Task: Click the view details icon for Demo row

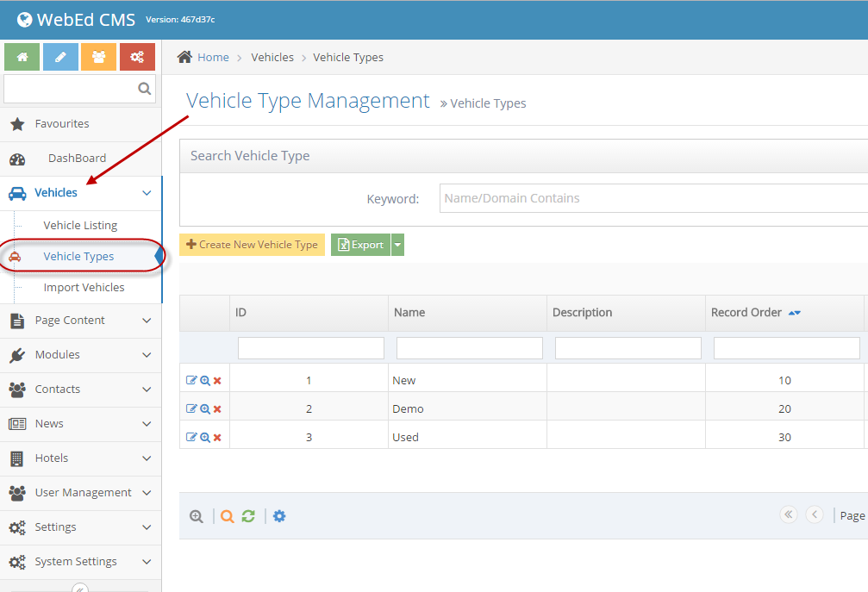Action: (x=205, y=409)
